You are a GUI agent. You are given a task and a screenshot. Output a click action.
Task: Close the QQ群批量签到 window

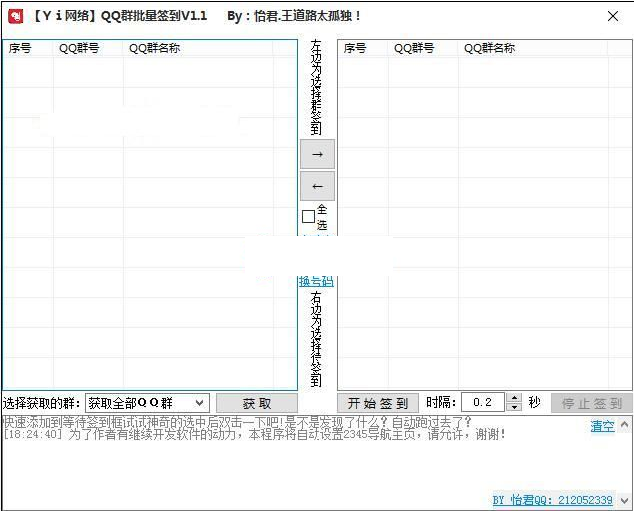[x=612, y=16]
